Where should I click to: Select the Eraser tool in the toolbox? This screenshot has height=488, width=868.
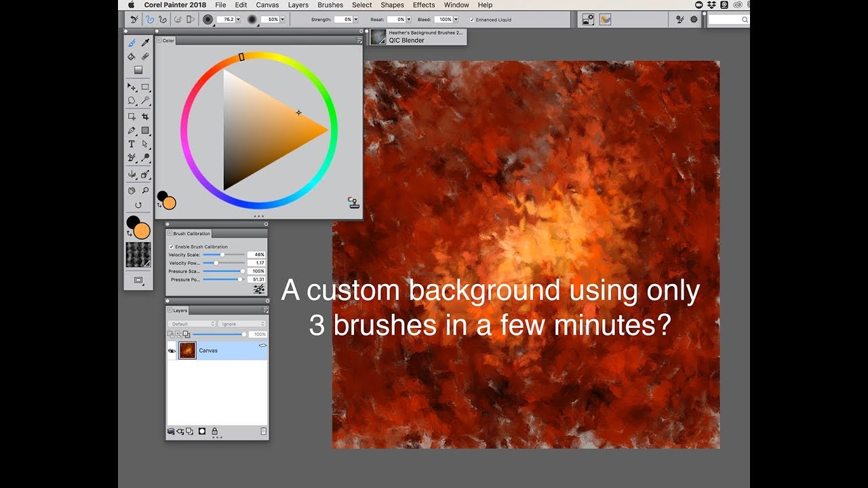click(145, 56)
